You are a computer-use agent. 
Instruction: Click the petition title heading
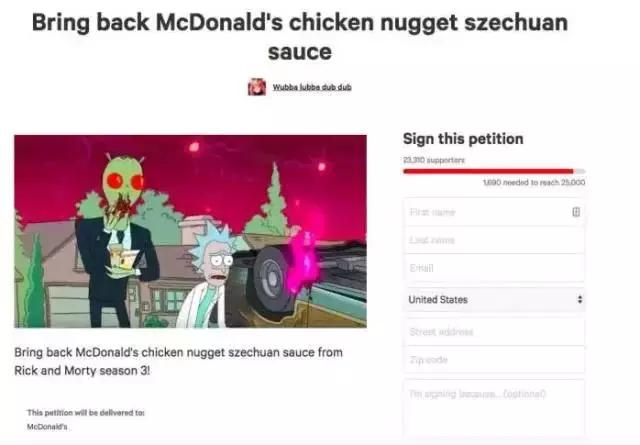pyautogui.click(x=300, y=37)
